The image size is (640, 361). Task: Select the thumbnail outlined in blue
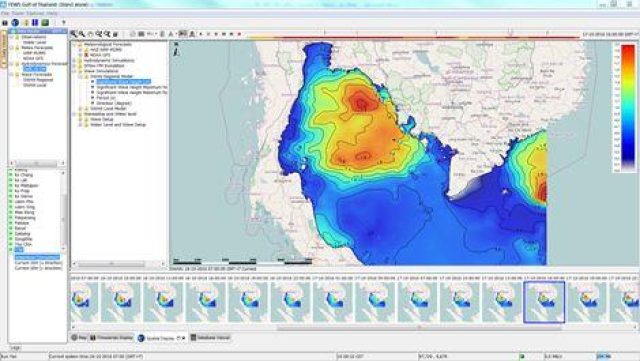544,302
